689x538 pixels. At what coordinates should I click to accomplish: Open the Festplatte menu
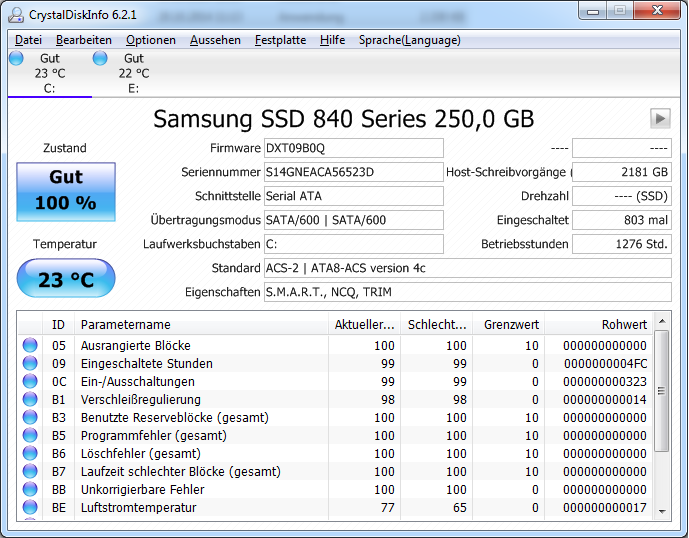[x=280, y=40]
